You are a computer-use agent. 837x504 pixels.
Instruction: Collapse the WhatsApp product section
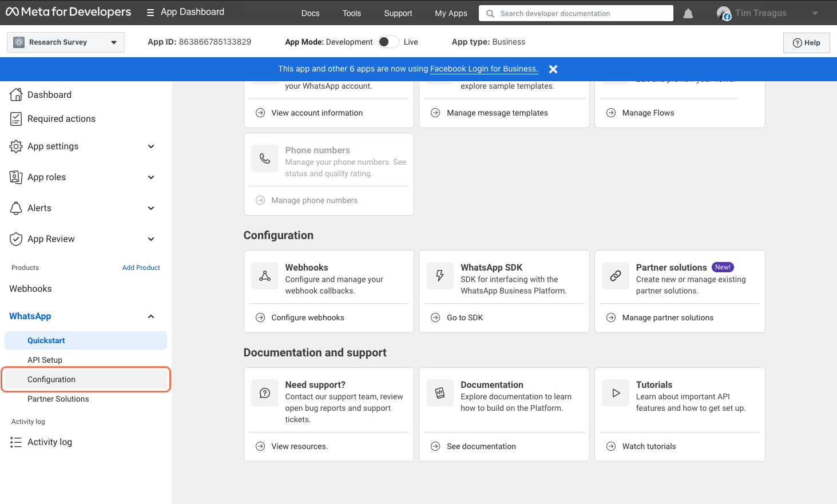pyautogui.click(x=151, y=316)
